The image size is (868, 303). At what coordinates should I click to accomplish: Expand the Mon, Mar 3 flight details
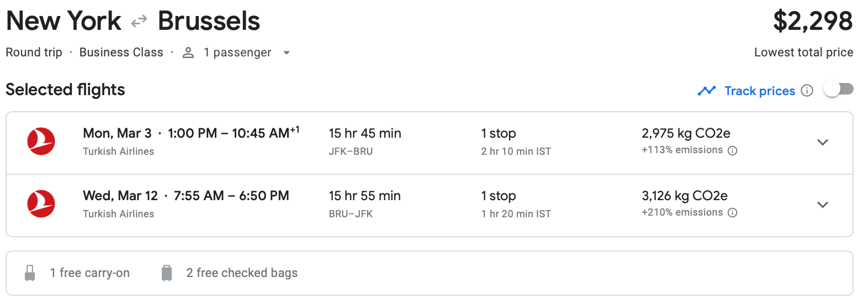pos(822,143)
